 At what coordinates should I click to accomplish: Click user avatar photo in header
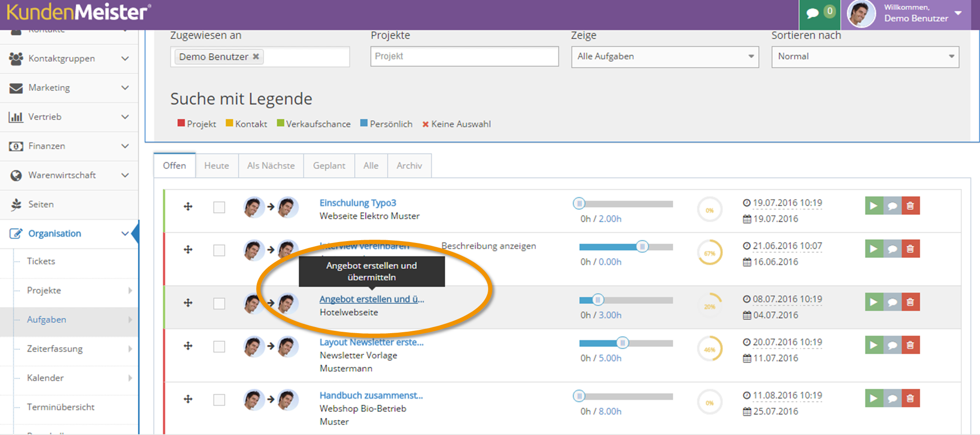861,14
